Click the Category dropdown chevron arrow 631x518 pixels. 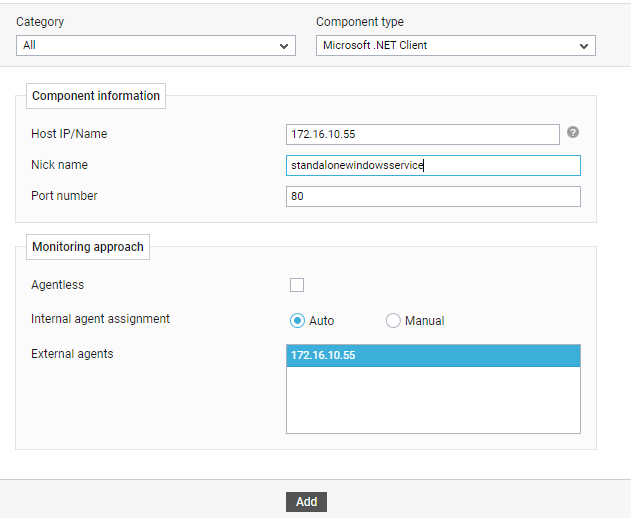pos(284,46)
